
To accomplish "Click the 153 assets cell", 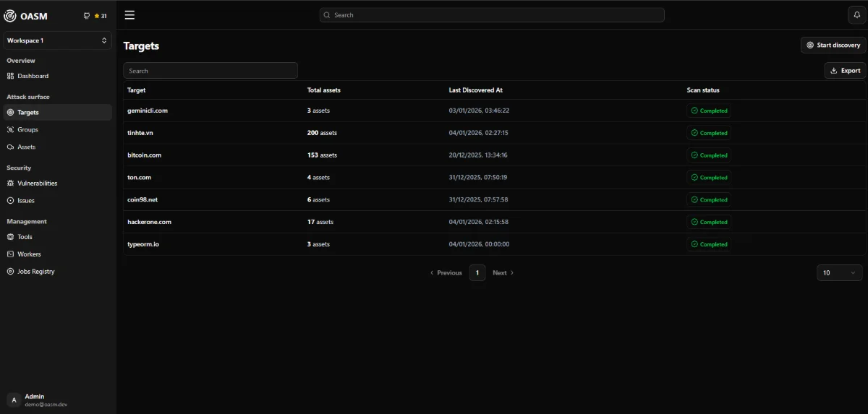I will click(322, 155).
